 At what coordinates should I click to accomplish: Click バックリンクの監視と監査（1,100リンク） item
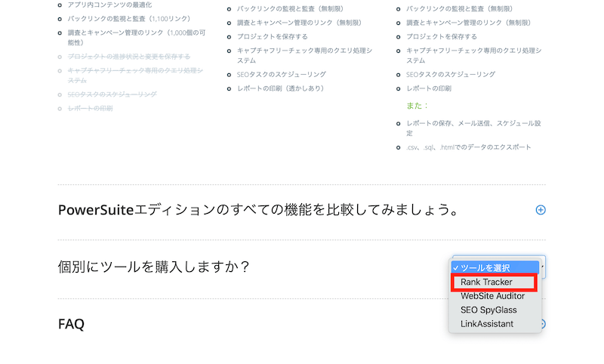click(130, 18)
